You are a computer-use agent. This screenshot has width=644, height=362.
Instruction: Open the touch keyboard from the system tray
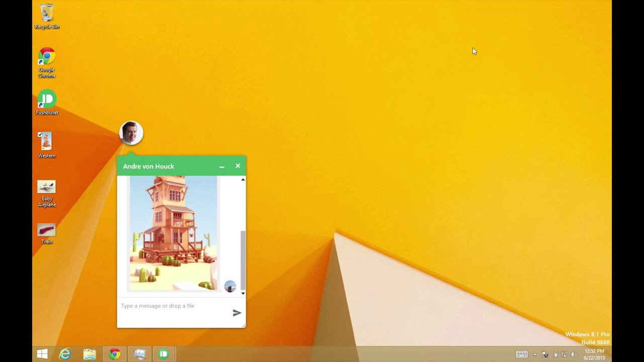pos(522,354)
